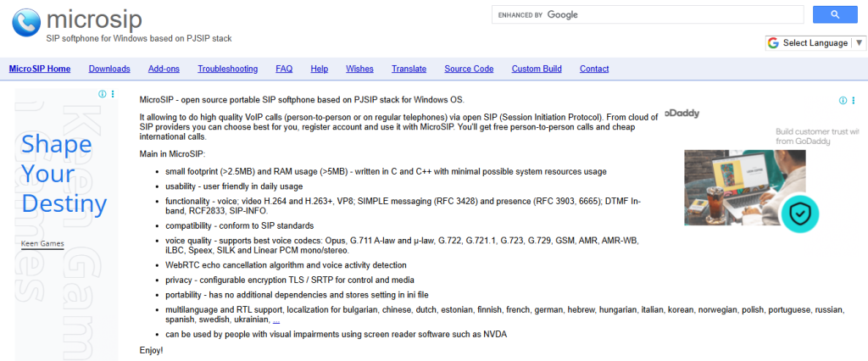This screenshot has height=361, width=868.
Task: Open the Downloads menu item
Action: (109, 69)
